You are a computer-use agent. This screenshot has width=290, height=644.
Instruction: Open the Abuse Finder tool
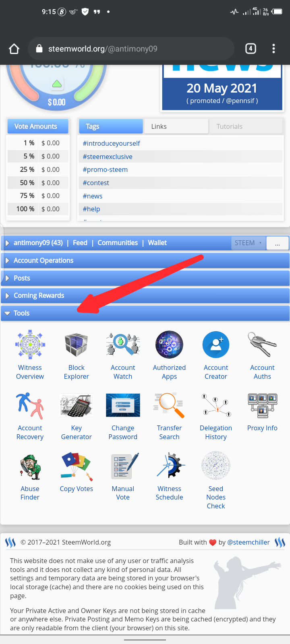click(30, 477)
